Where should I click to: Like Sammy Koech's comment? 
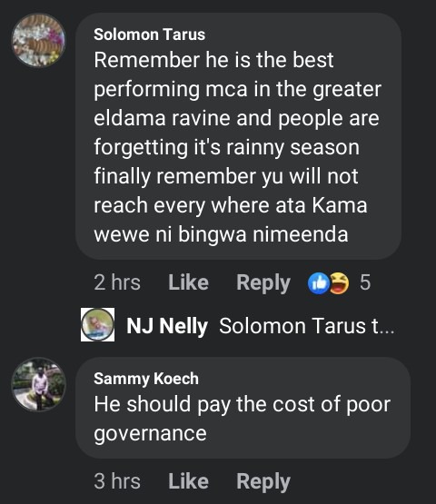[188, 481]
